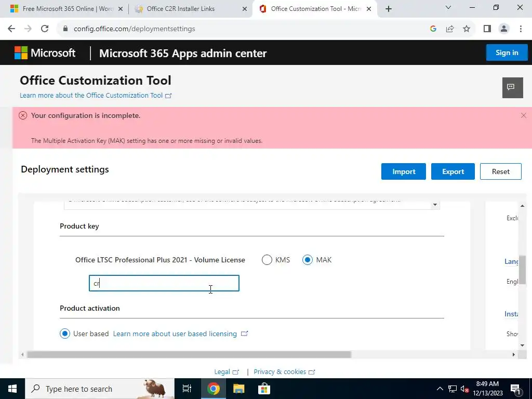The height and width of the screenshot is (399, 532).
Task: Click the Export button
Action: point(453,171)
